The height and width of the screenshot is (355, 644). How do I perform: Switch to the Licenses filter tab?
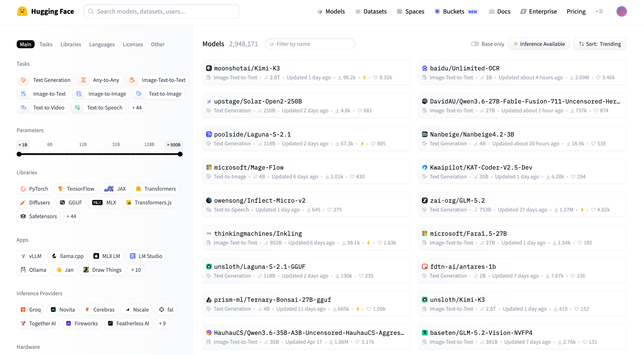click(x=133, y=44)
